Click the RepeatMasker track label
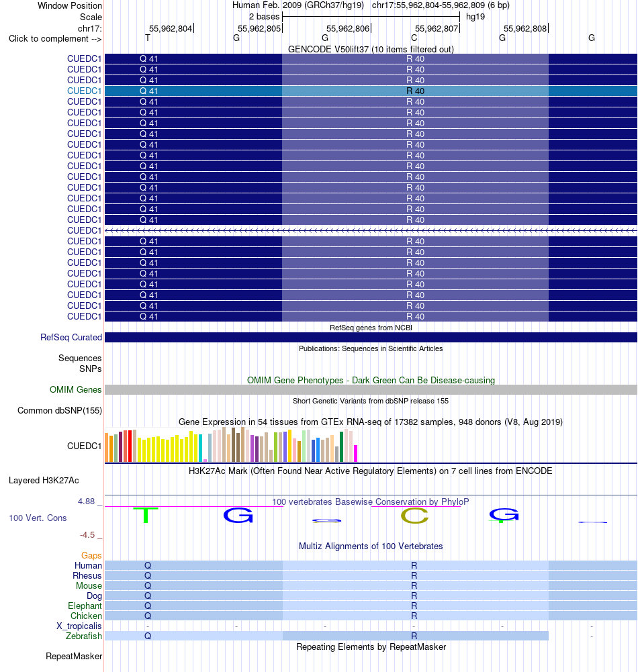The image size is (638, 672). click(x=74, y=656)
